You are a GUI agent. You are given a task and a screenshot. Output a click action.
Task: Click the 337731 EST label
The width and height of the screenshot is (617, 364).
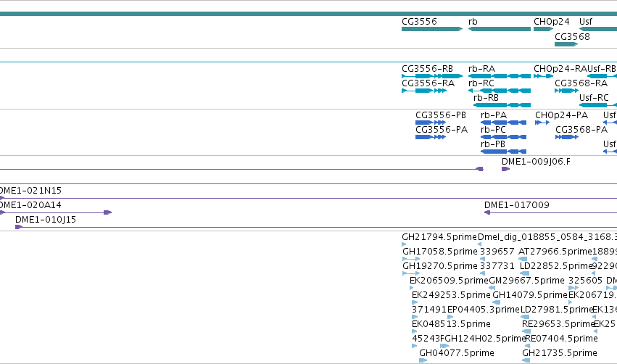[497, 266]
